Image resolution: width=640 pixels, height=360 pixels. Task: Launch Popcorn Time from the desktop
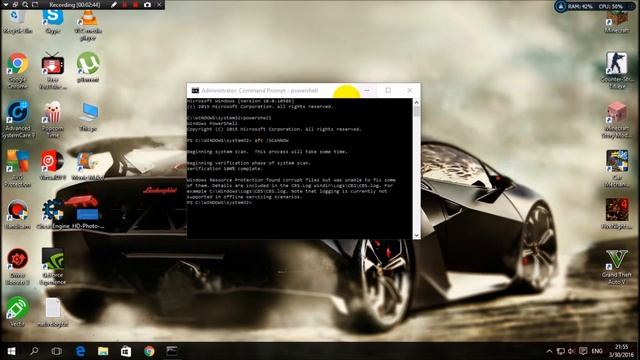point(53,118)
